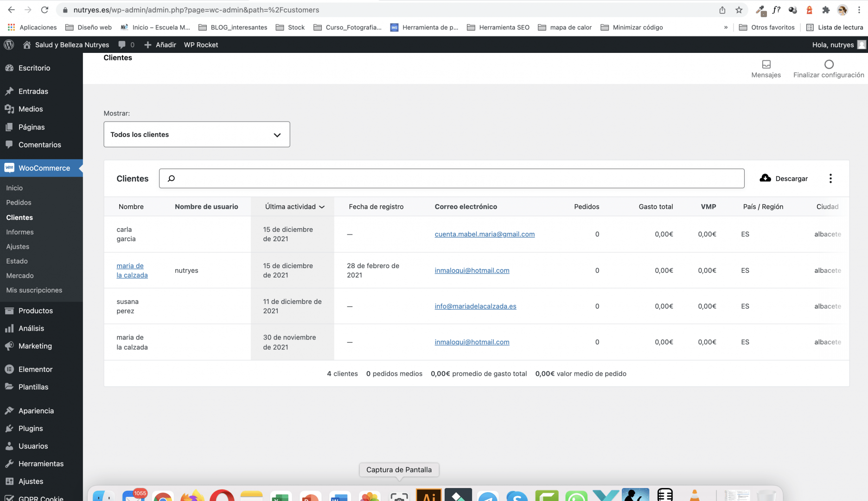
Task: Sort table by Pedidos column
Action: point(587,206)
